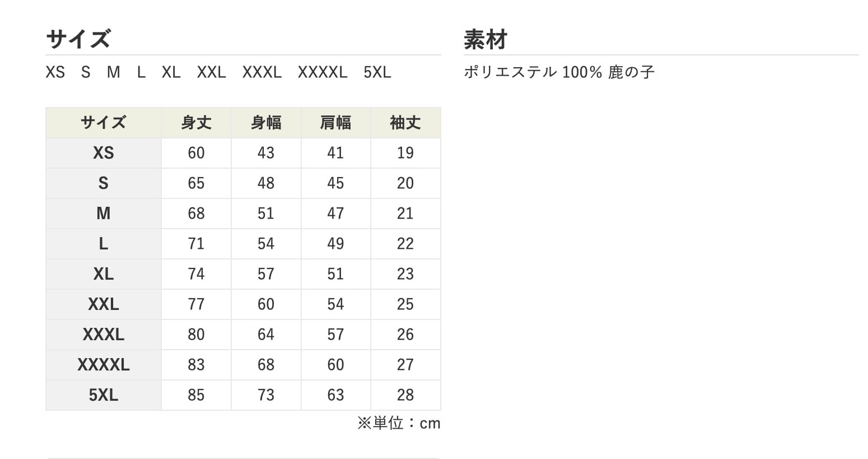Click the ※単位：cm unit note
Screen dimensions: 868x459
click(x=399, y=423)
